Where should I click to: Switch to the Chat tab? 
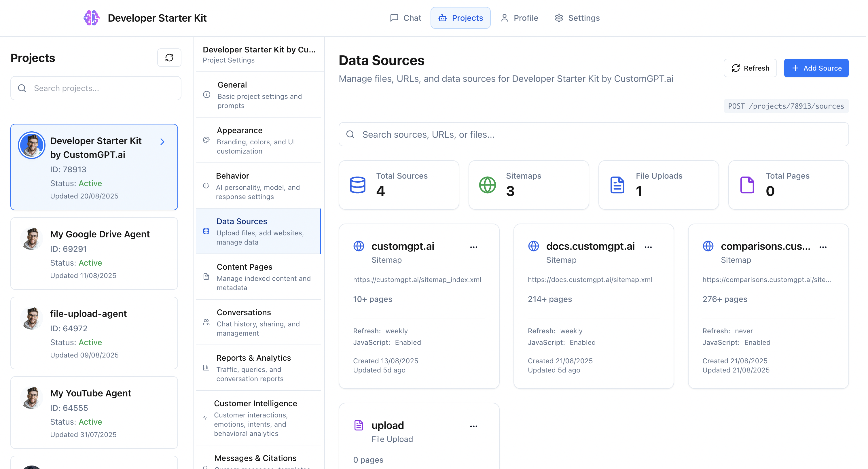coord(405,18)
